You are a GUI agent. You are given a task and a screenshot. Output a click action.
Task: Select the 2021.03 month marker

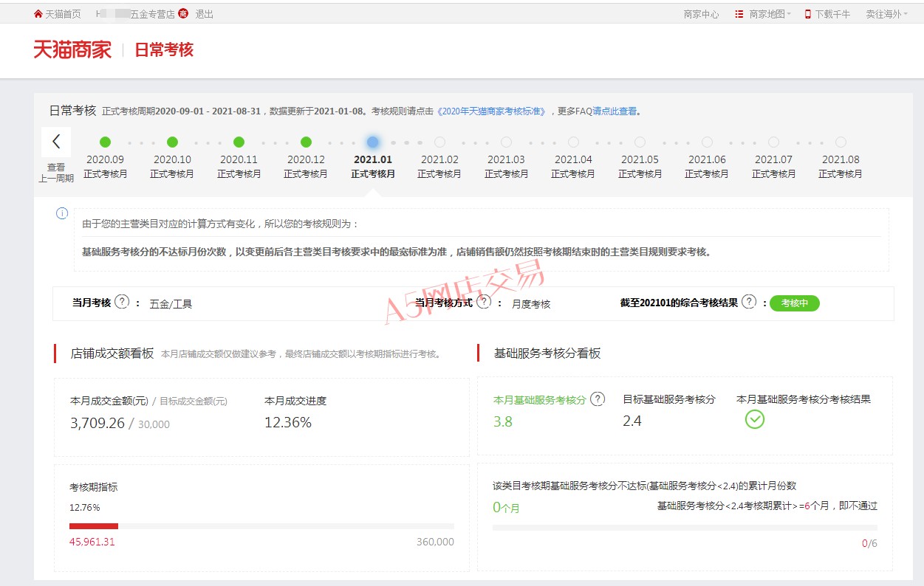(x=506, y=142)
